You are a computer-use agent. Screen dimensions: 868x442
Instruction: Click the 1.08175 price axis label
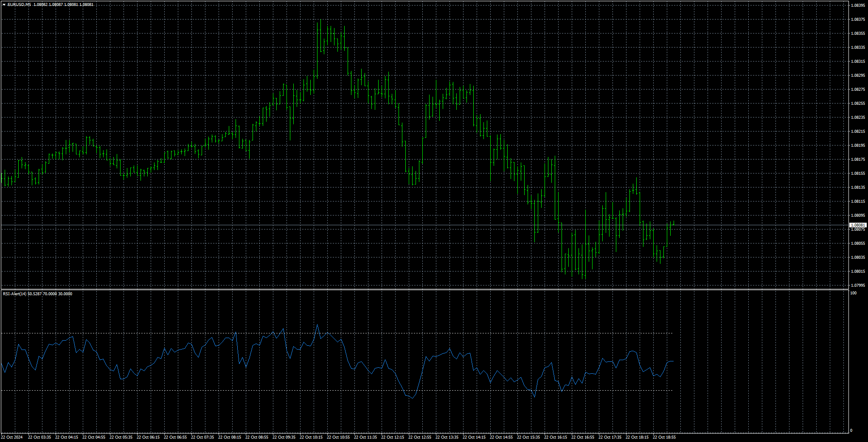point(858,159)
